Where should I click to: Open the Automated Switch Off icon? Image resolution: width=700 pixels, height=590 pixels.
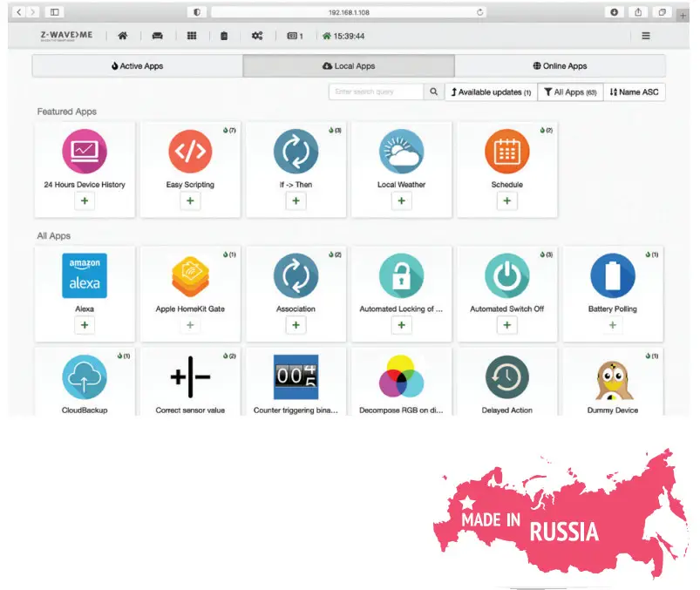coord(507,275)
